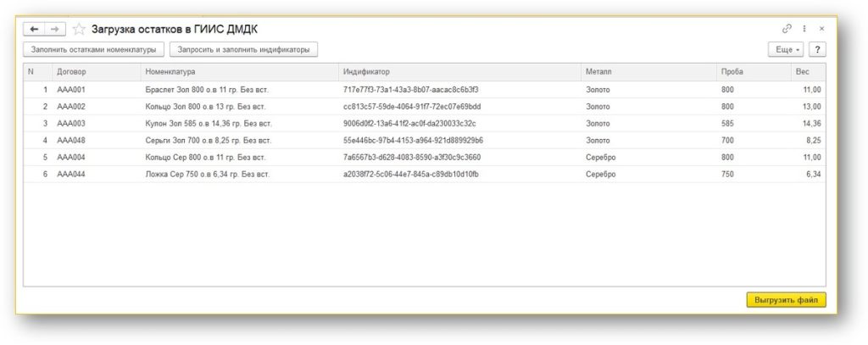Viewport: 868px width, 345px height.
Task: Click the forward navigation arrow
Action: (x=54, y=29)
